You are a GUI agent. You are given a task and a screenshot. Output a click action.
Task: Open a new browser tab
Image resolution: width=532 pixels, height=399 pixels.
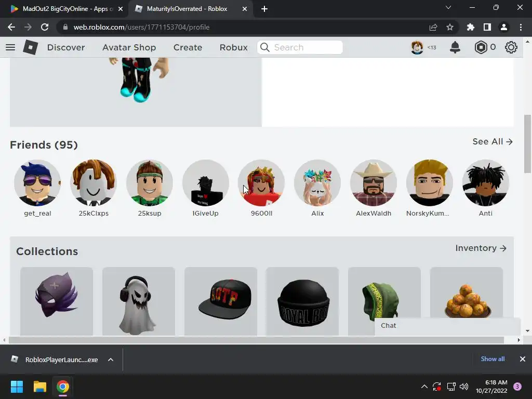(x=264, y=9)
